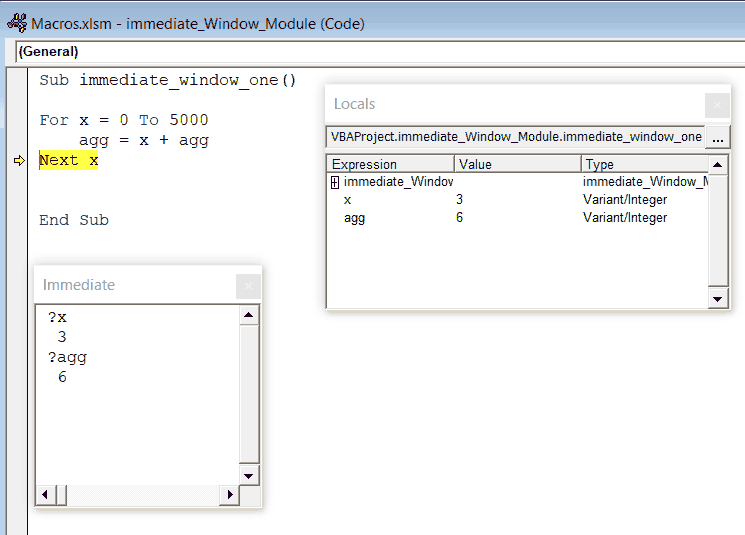The width and height of the screenshot is (745, 535).
Task: Click the Sub immediate_window_one() line
Action: click(168, 80)
